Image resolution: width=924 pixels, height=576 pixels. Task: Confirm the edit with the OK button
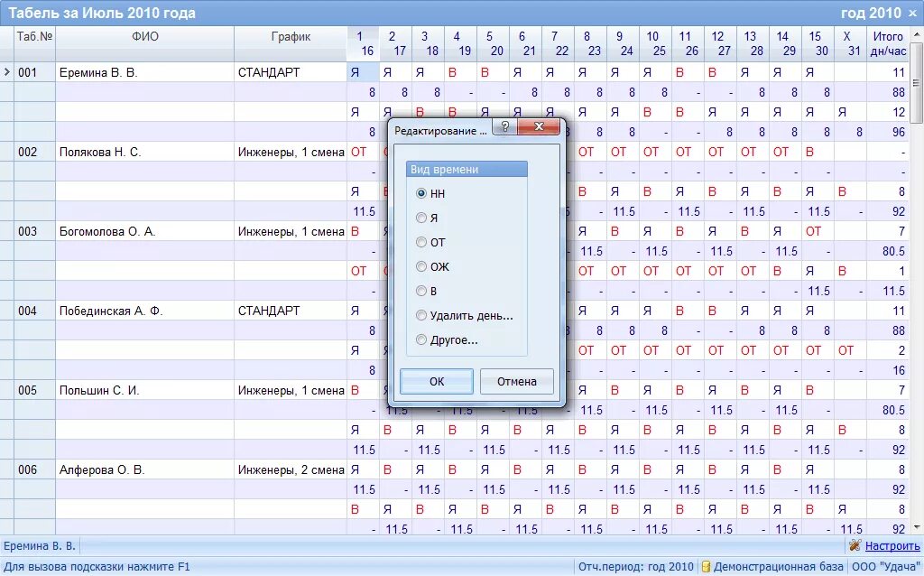(x=436, y=381)
